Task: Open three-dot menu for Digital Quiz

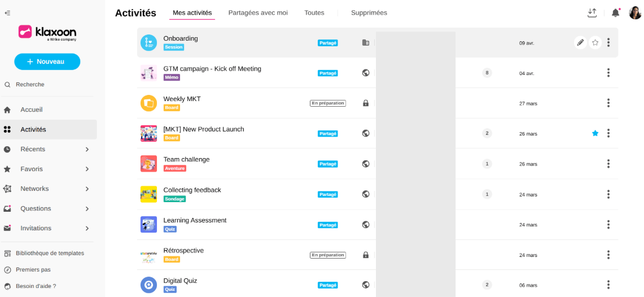Action: coord(608,285)
